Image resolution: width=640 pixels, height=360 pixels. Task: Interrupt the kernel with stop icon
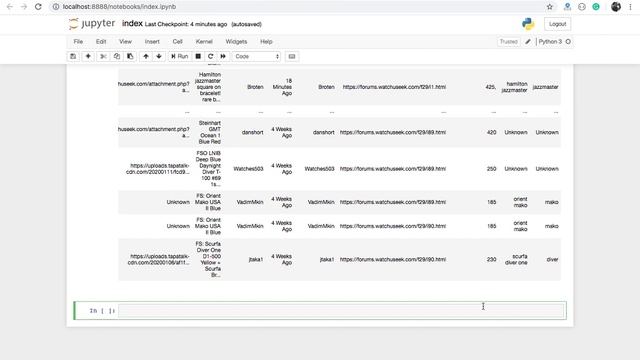pos(198,56)
